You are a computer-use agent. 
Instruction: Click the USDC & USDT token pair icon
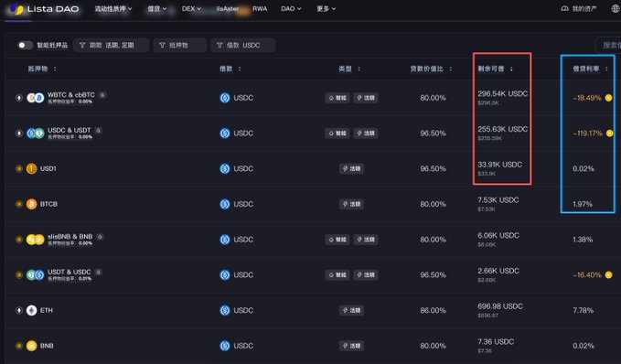36,134
